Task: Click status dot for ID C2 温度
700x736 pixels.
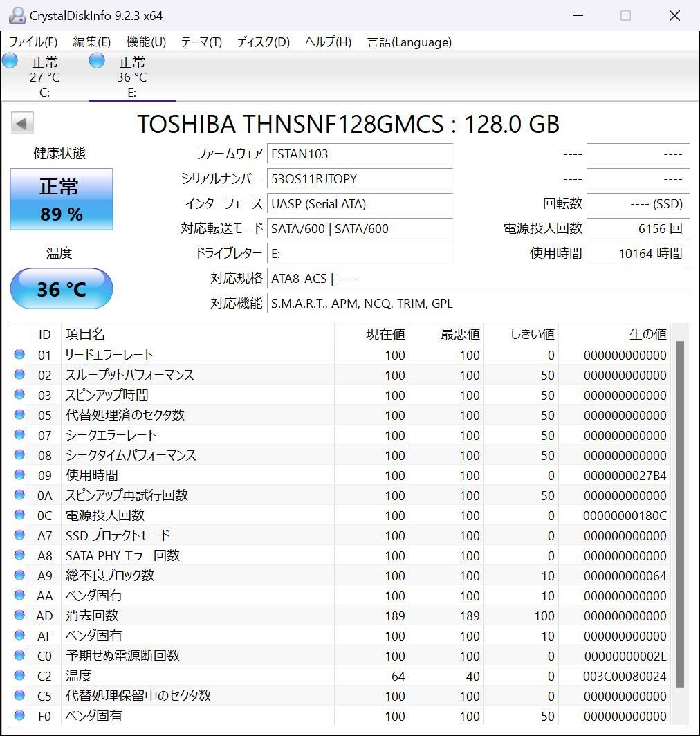Action: pyautogui.click(x=19, y=675)
